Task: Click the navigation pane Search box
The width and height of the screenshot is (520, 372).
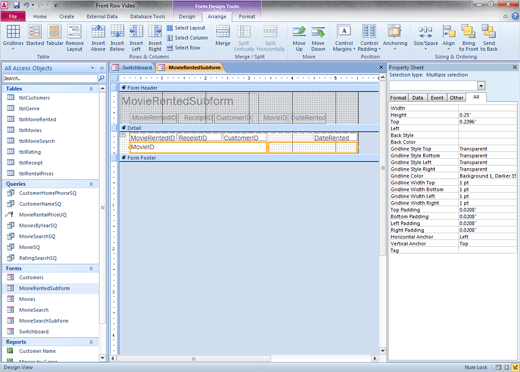Action: (50, 78)
